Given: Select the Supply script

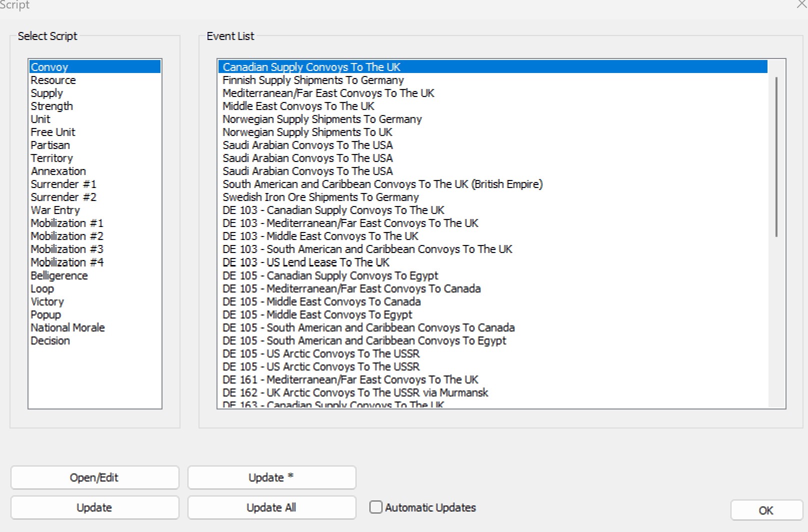Looking at the screenshot, I should (x=46, y=93).
